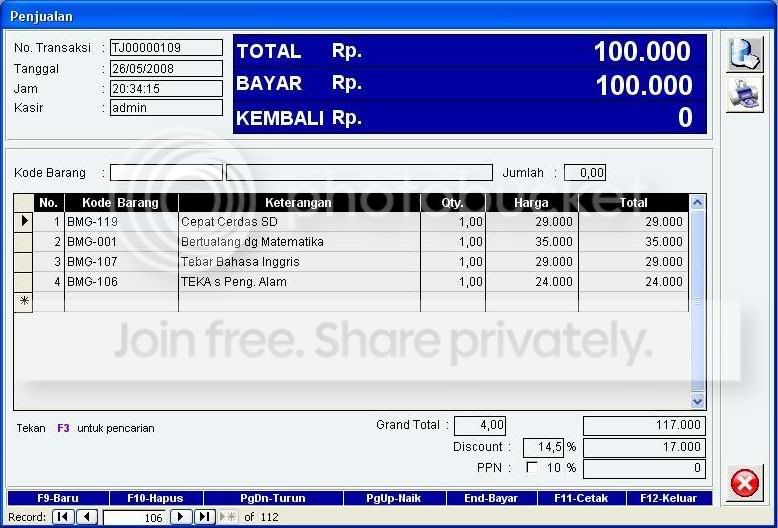Image resolution: width=778 pixels, height=528 pixels.
Task: Go to last record navigation button
Action: (x=204, y=517)
